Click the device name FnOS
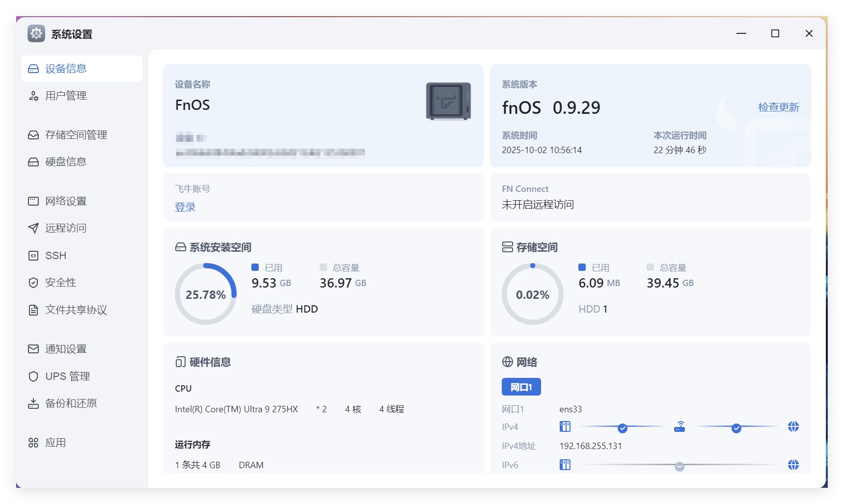The width and height of the screenshot is (844, 504). (192, 105)
